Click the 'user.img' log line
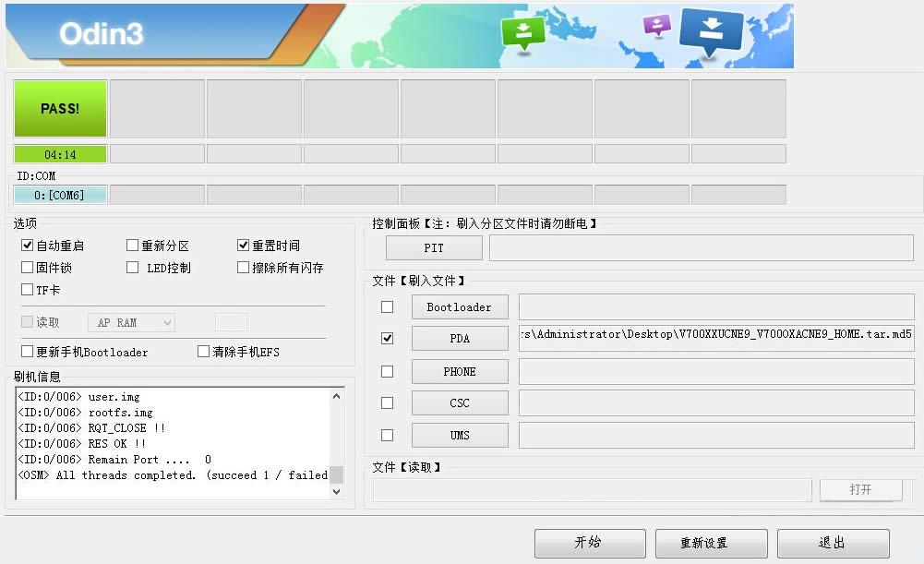 tap(79, 397)
